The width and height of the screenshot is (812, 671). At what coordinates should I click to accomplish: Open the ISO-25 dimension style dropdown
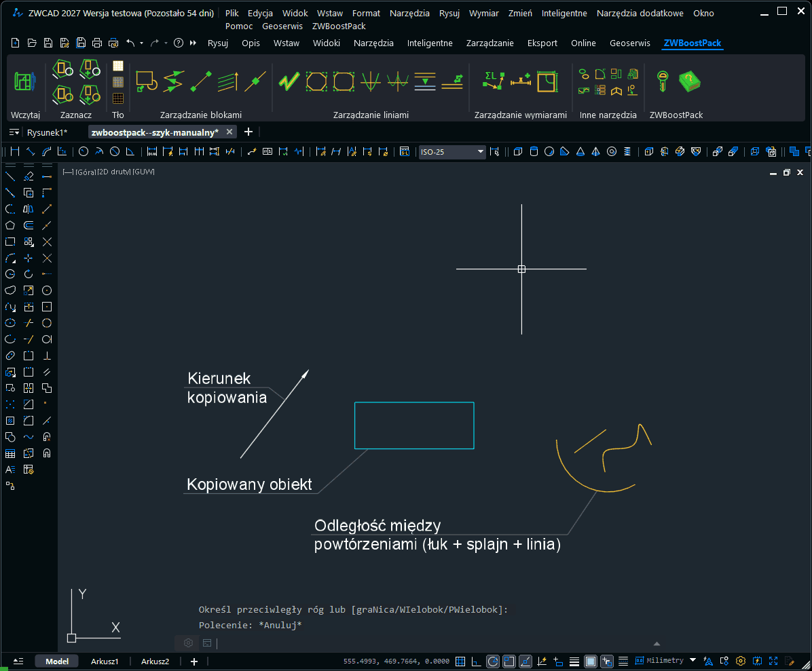point(480,152)
